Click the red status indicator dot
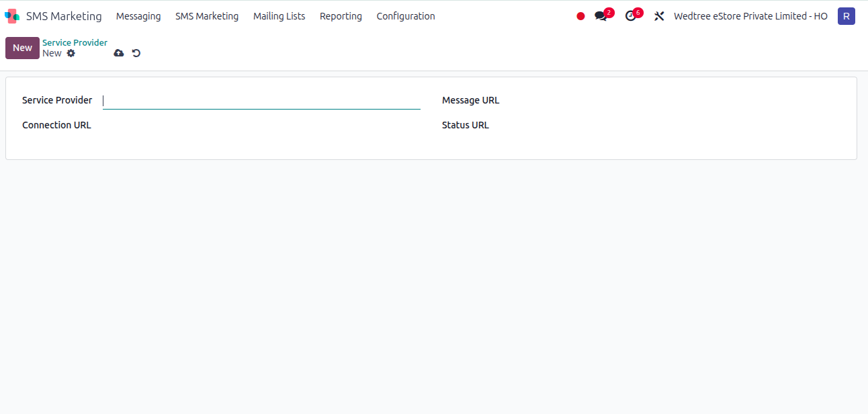The width and height of the screenshot is (868, 414). pyautogui.click(x=580, y=15)
